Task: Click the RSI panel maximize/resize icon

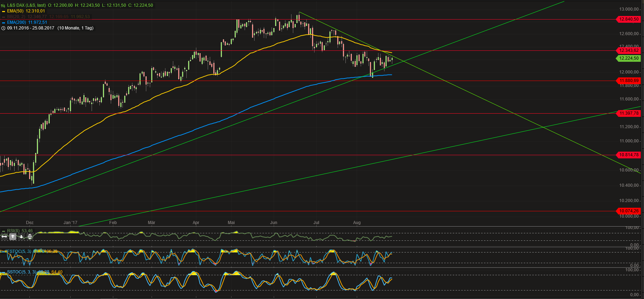Action: [30, 237]
